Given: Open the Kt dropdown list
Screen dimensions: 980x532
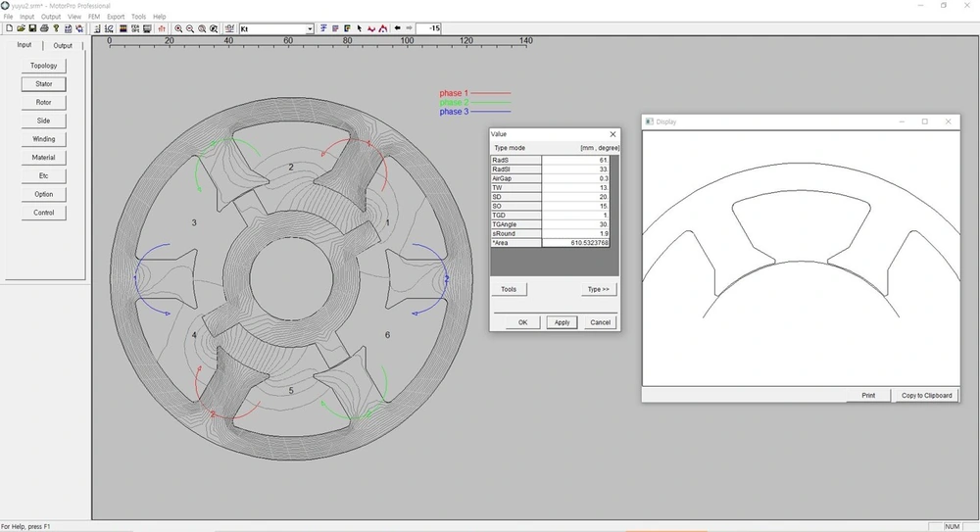Looking at the screenshot, I should pyautogui.click(x=310, y=28).
